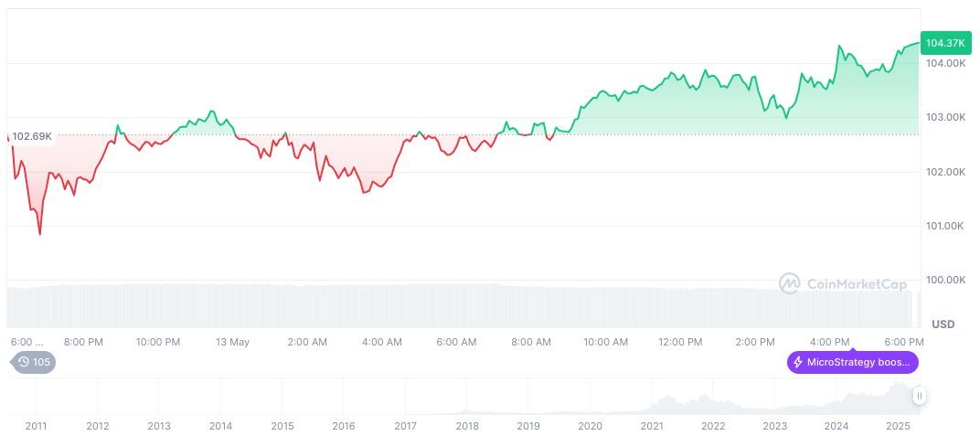Click the 4:00 PM time axis label

[829, 342]
